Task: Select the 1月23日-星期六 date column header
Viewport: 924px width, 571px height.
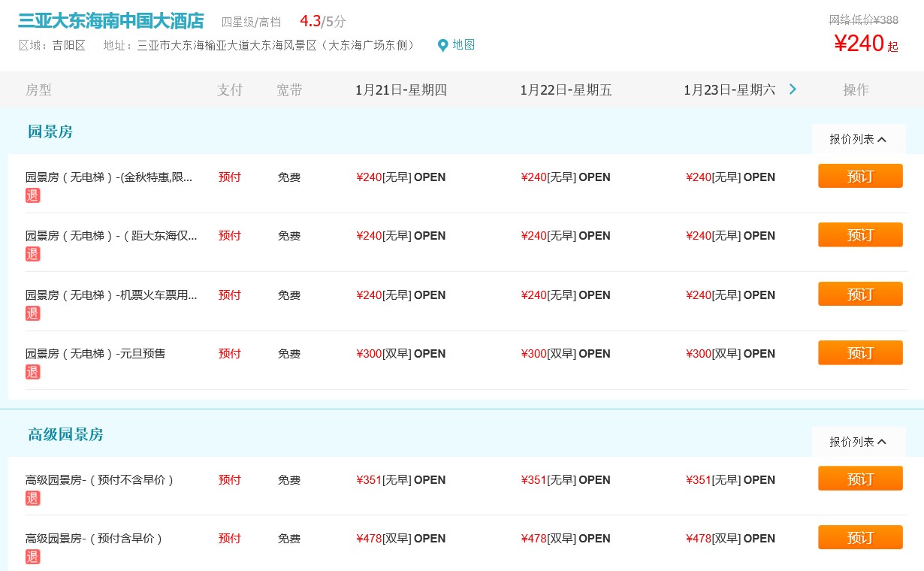Action: 729,90
